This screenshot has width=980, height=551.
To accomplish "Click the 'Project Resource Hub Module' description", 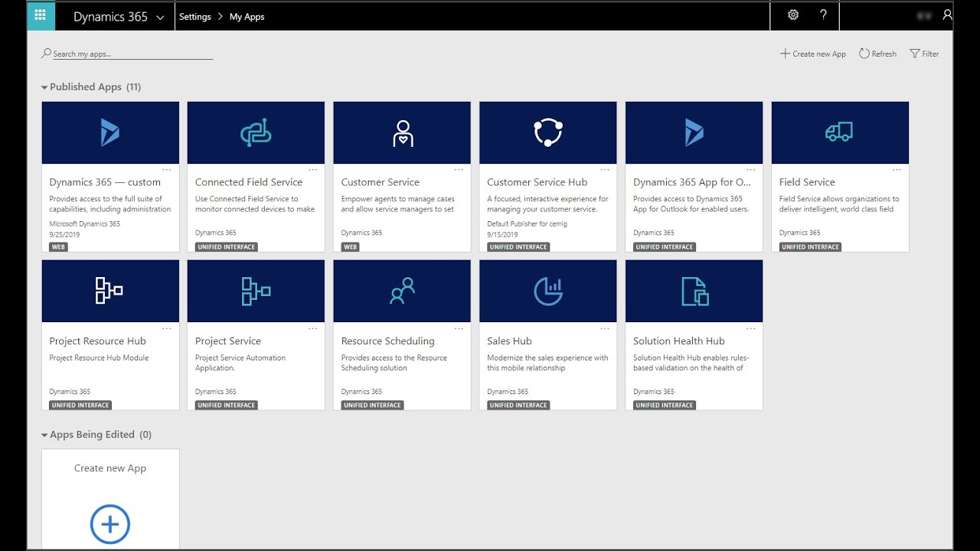I will (x=99, y=357).
